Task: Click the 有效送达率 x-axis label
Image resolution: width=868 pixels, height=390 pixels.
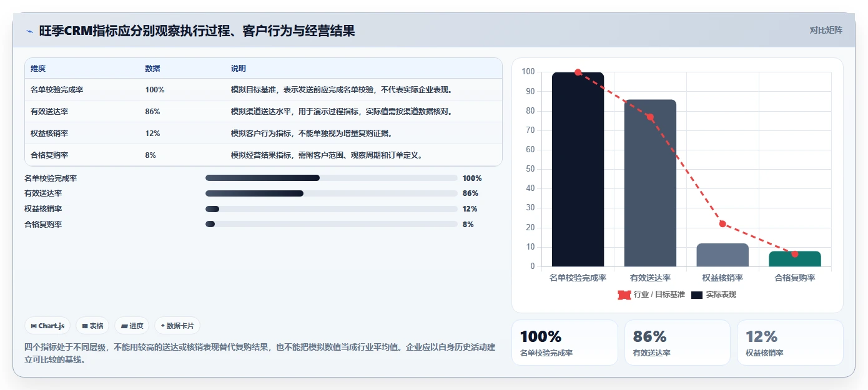Action: (x=650, y=278)
